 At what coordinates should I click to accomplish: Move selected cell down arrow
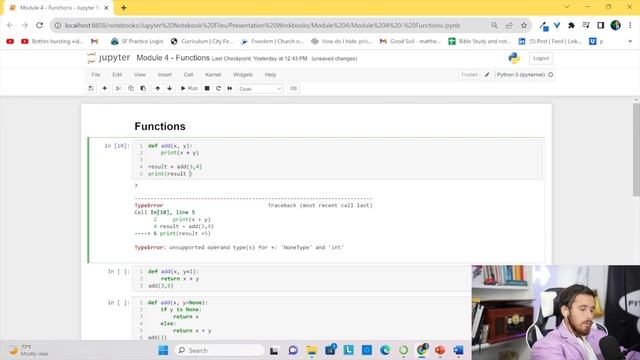[169, 89]
